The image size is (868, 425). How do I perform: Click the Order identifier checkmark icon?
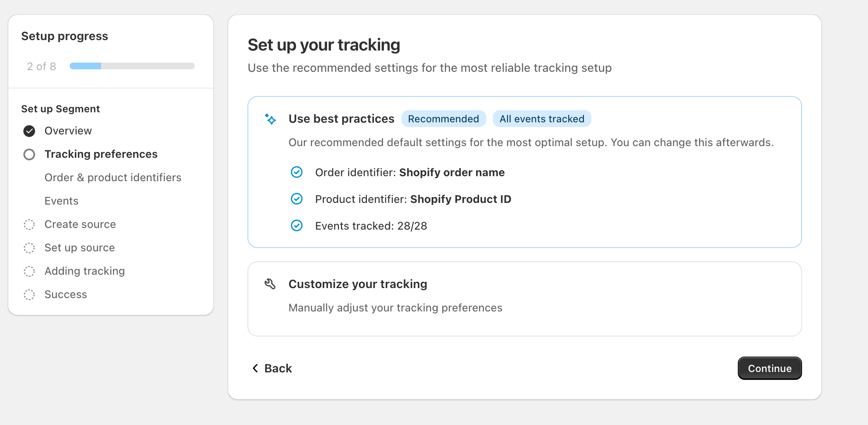297,172
